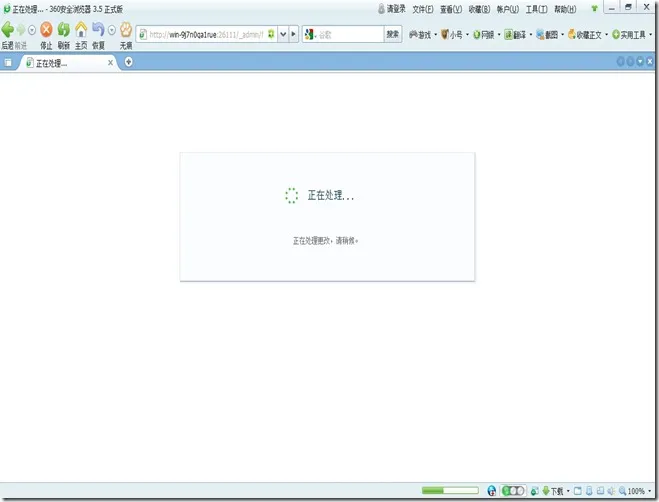The image size is (659, 502).
Task: Toggle the sound mute speaker icon
Action: pyautogui.click(x=611, y=491)
